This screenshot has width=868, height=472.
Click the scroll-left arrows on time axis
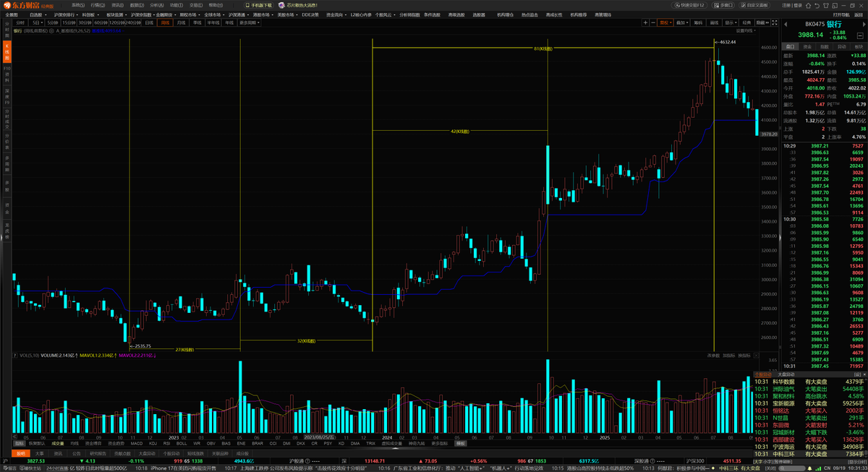15,437
